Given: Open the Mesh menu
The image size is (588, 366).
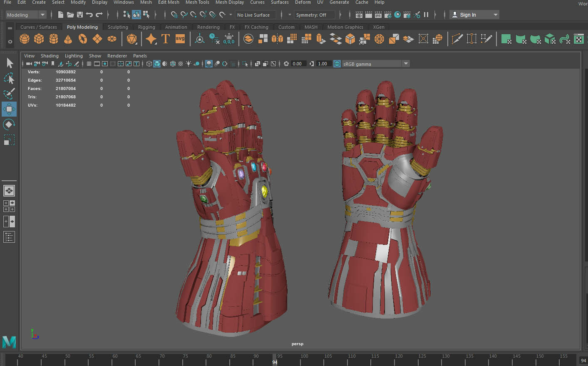Looking at the screenshot, I should tap(146, 2).
